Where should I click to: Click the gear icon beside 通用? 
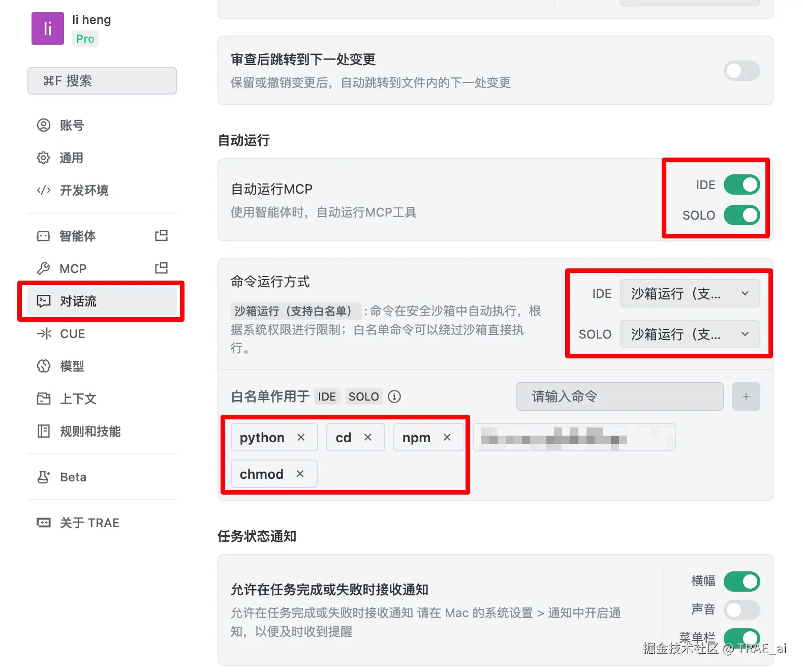point(44,158)
